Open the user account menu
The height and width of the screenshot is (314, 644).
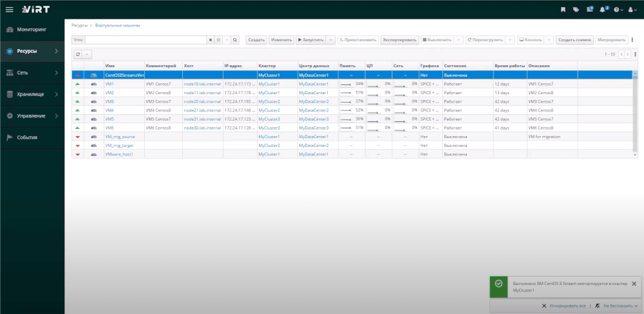pyautogui.click(x=632, y=10)
